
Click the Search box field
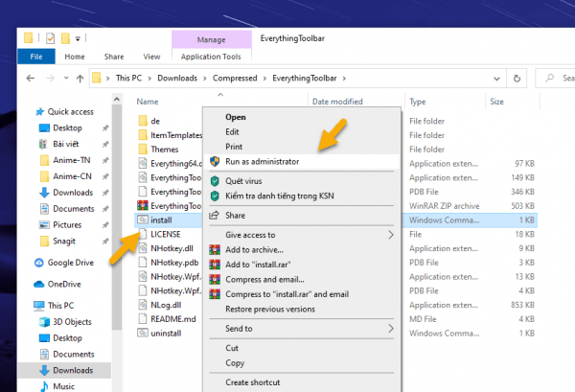pos(555,78)
